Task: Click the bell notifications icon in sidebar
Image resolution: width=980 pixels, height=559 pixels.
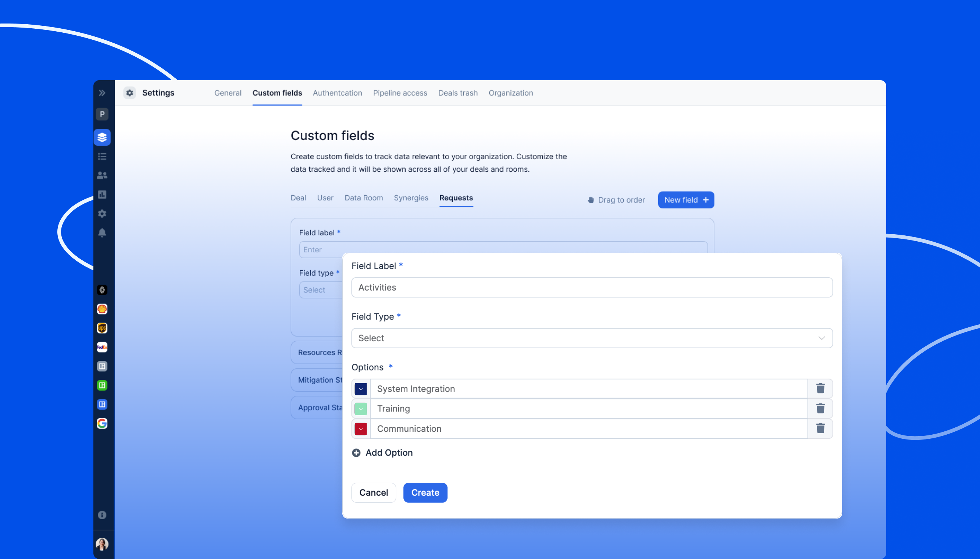Action: (x=102, y=233)
